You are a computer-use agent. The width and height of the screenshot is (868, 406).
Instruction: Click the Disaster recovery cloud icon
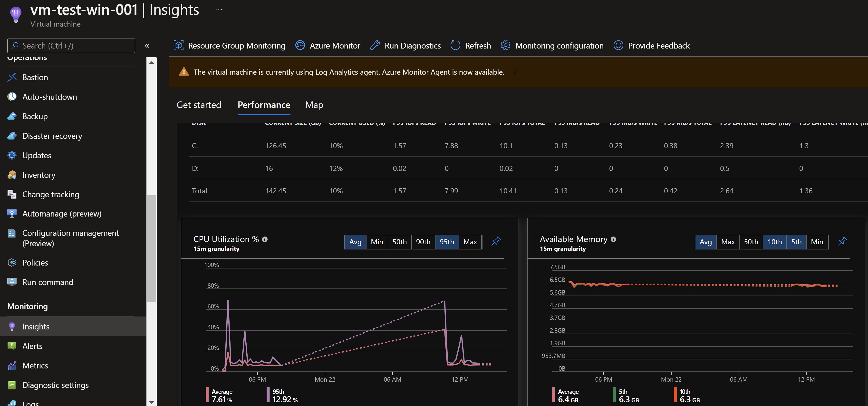(12, 136)
